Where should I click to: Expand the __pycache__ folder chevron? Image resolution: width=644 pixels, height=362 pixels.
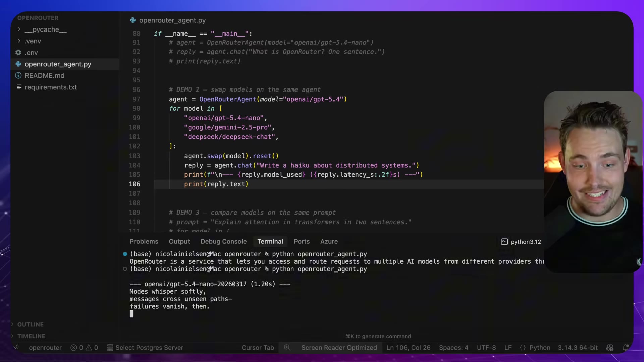(x=19, y=29)
